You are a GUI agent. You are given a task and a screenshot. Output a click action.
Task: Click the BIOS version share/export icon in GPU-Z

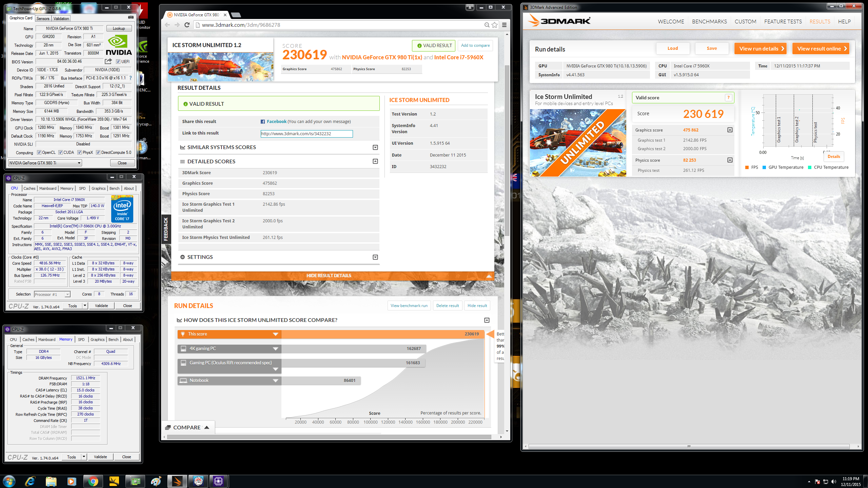(x=108, y=61)
